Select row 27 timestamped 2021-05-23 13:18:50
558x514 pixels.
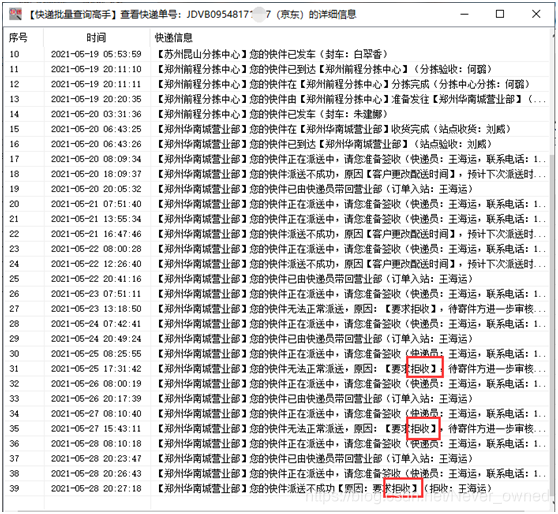point(276,309)
